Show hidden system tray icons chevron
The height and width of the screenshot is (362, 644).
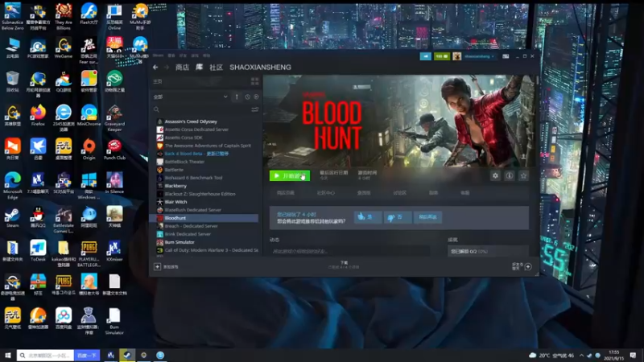point(581,355)
